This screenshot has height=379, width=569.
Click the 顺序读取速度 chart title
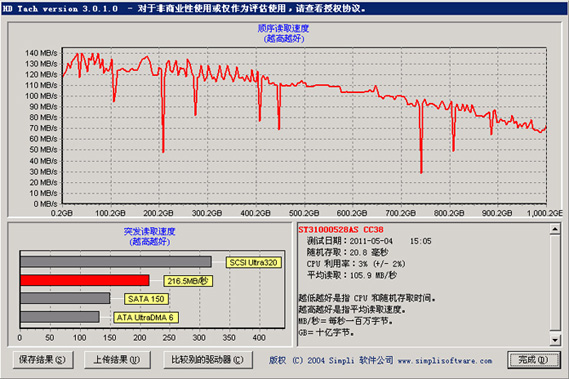pos(283,28)
